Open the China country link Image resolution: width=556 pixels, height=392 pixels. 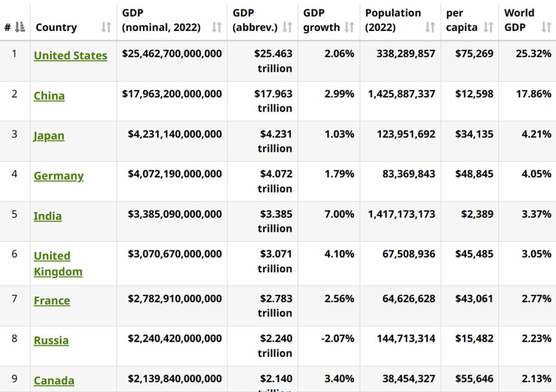(49, 96)
